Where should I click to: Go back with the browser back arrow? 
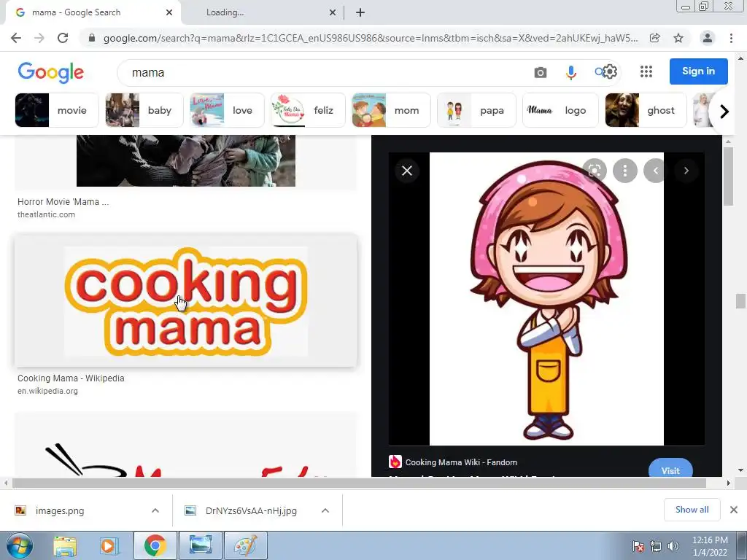point(16,38)
